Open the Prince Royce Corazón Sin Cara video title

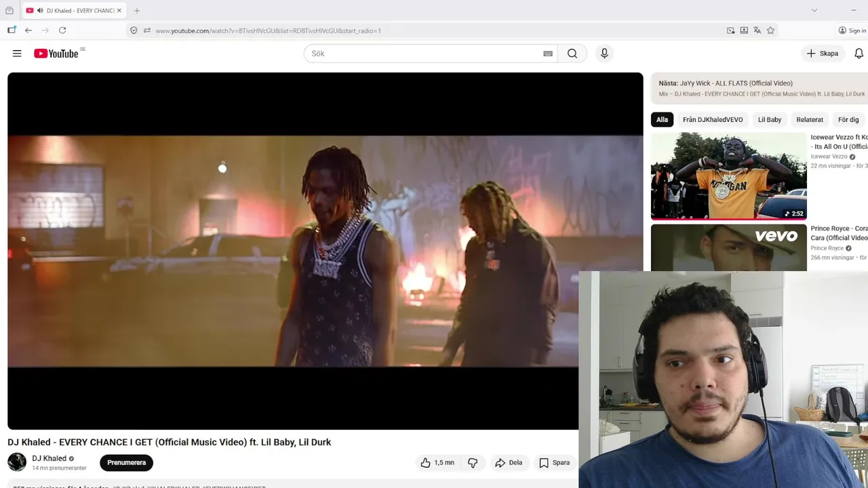(839, 233)
